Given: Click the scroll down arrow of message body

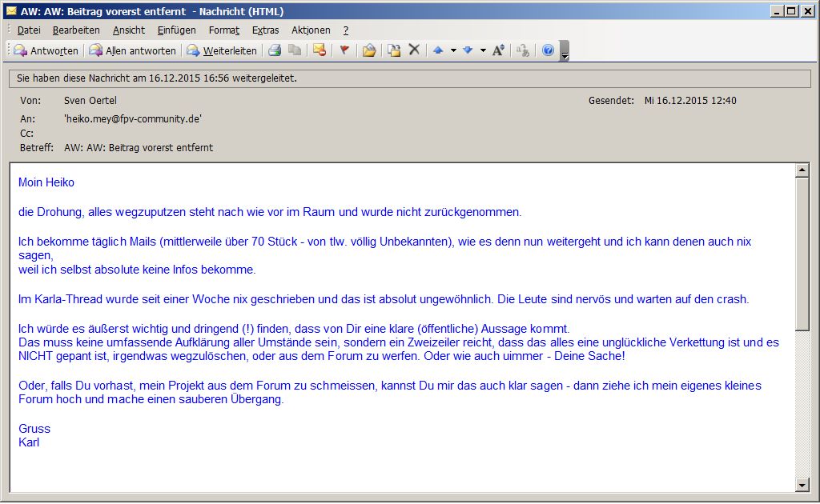Looking at the screenshot, I should (802, 485).
